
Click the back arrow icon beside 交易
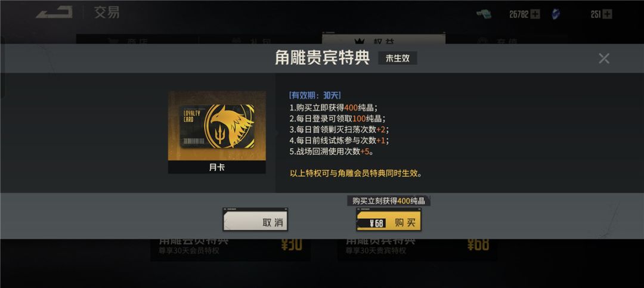pos(54,13)
